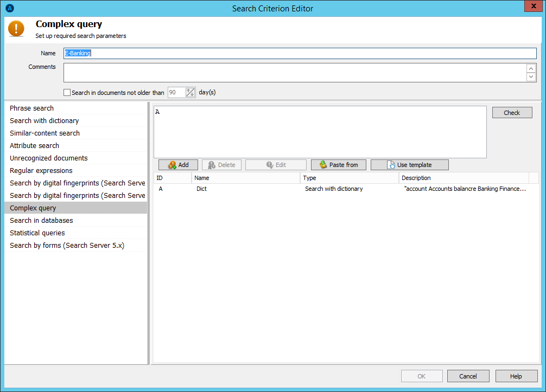Click the Edit criterion button
546x392 pixels.
(x=276, y=165)
